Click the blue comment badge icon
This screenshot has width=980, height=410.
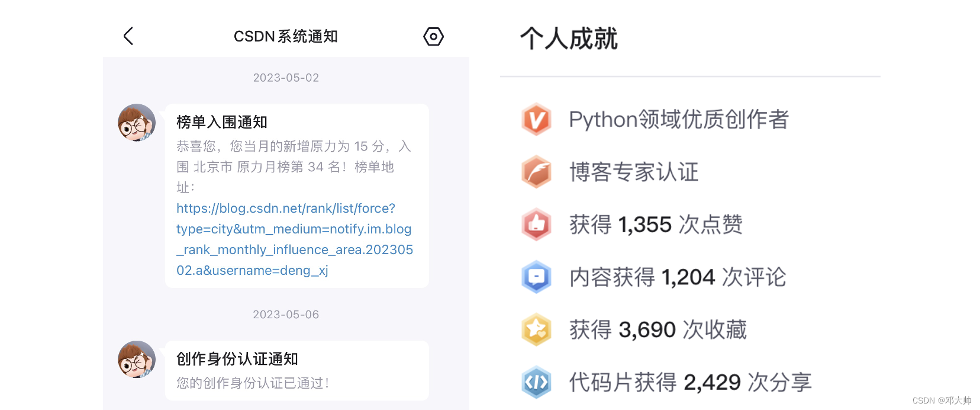[x=537, y=277]
